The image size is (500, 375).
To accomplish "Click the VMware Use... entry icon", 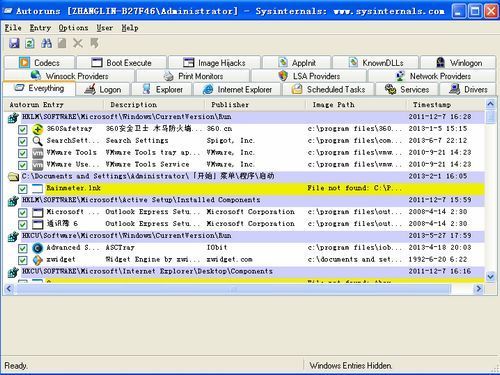I will tap(37, 165).
